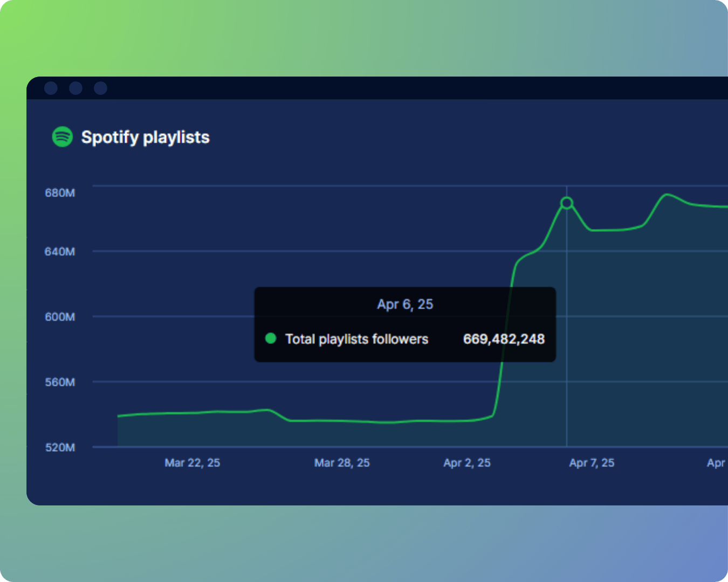This screenshot has width=728, height=582.
Task: Click the green traffic light window control
Action: (x=100, y=88)
